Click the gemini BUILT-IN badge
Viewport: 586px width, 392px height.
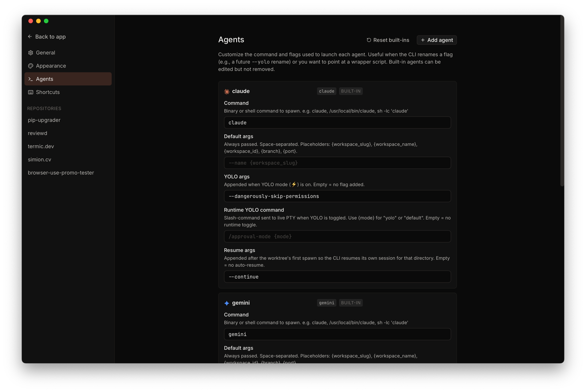(351, 303)
